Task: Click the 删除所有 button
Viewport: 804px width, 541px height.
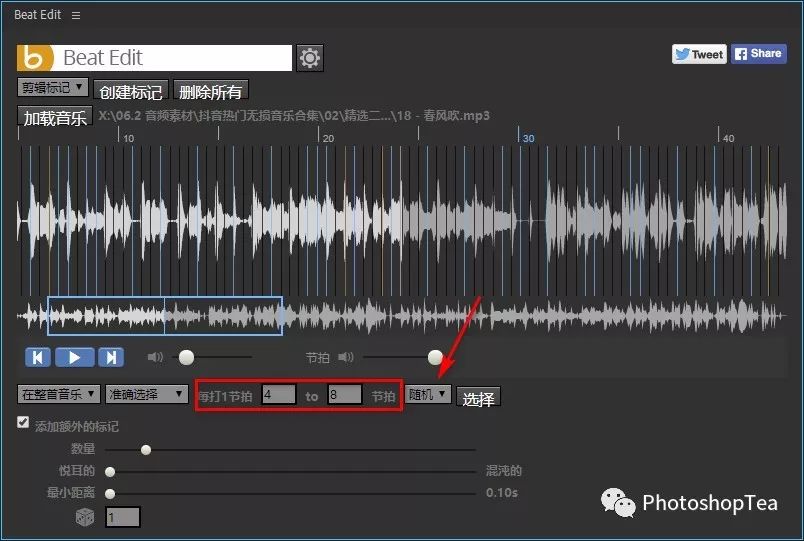Action: (x=211, y=91)
